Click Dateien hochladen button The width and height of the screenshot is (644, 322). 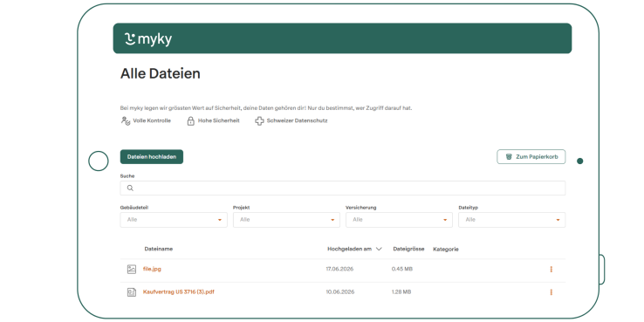pyautogui.click(x=152, y=157)
